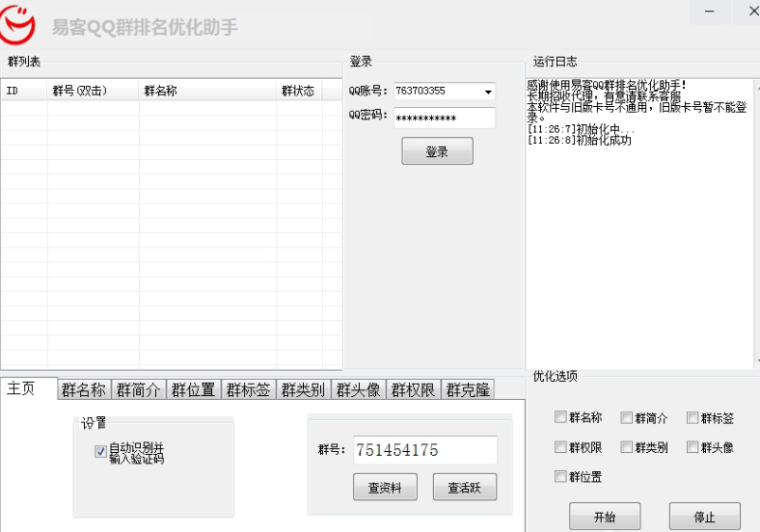Enable the 群权限 optimization checkbox

click(x=560, y=447)
